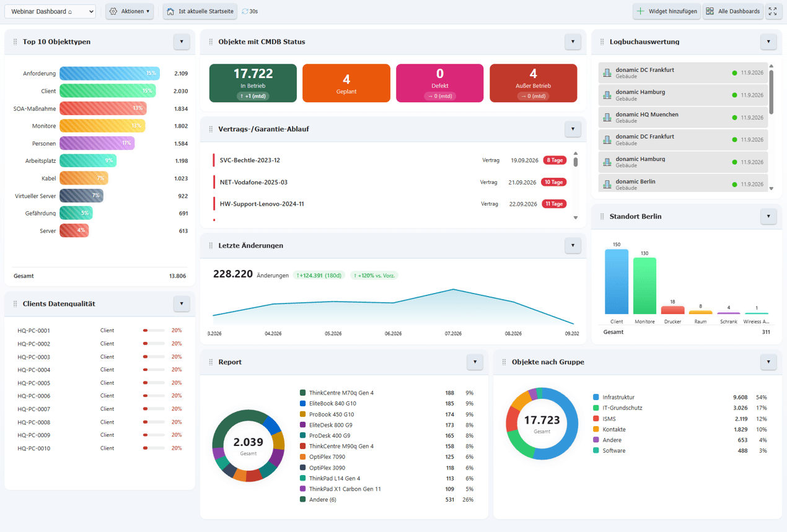Open Standort Berlin widget menu
The image size is (787, 532).
coord(768,216)
